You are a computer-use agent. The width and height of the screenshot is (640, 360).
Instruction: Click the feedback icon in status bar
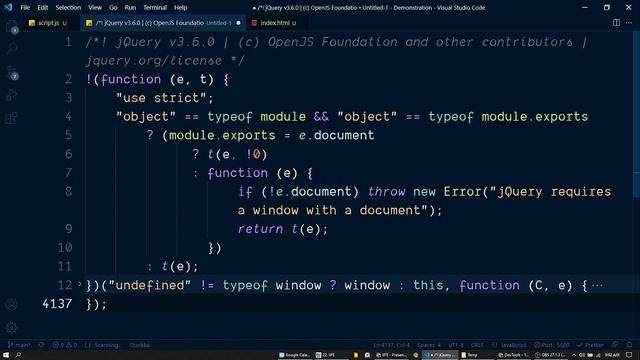616,345
